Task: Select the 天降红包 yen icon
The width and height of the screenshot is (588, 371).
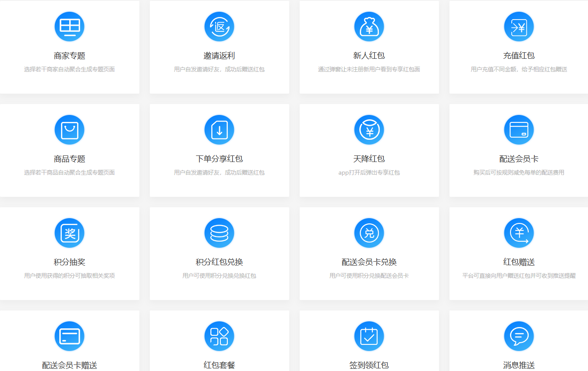Action: click(x=369, y=130)
